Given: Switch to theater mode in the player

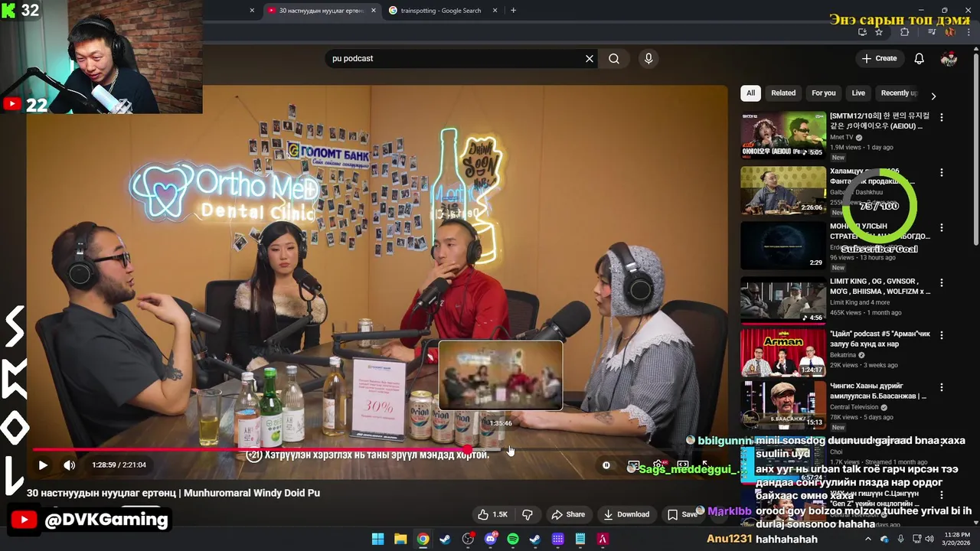Looking at the screenshot, I should click(x=682, y=465).
